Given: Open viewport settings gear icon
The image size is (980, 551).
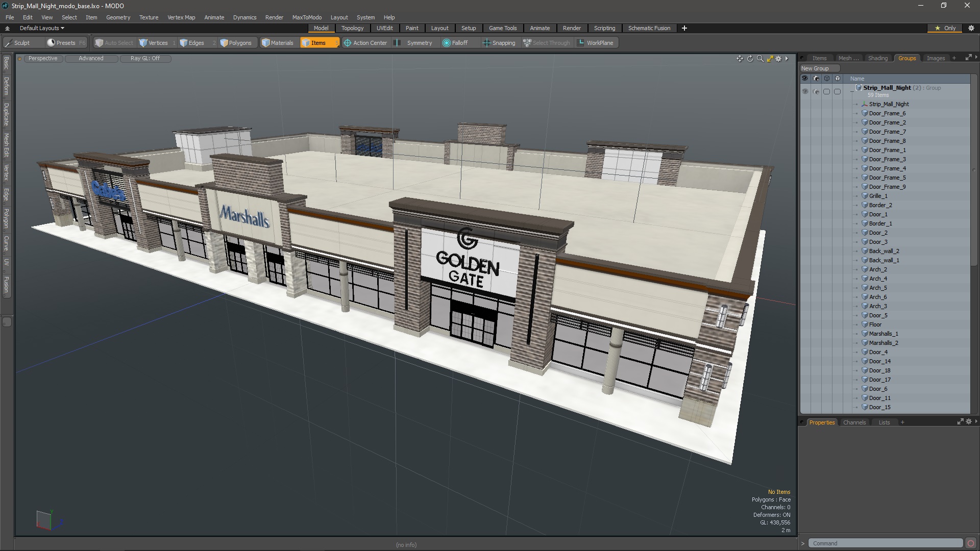Looking at the screenshot, I should [778, 59].
